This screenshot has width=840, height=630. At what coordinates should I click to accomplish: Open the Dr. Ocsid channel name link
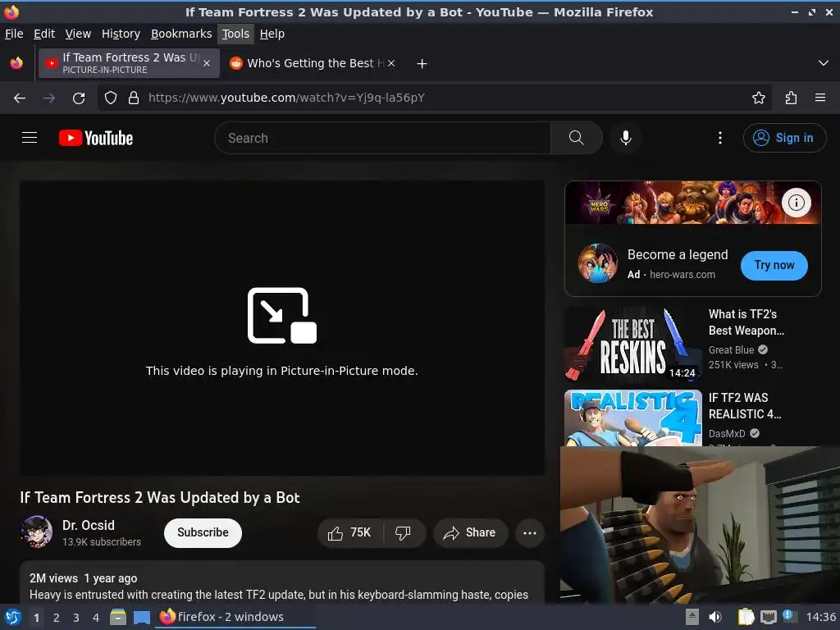pos(89,526)
